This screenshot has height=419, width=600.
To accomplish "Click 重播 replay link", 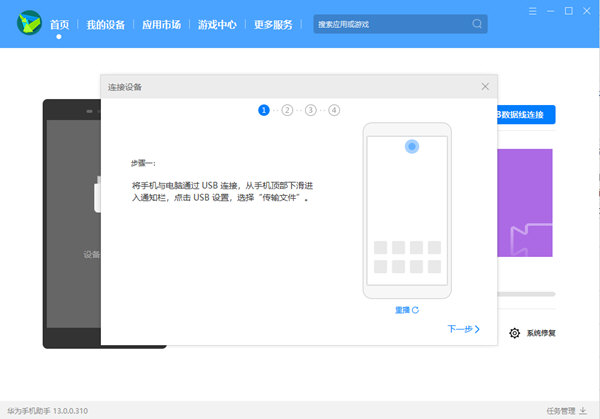I will point(402,310).
